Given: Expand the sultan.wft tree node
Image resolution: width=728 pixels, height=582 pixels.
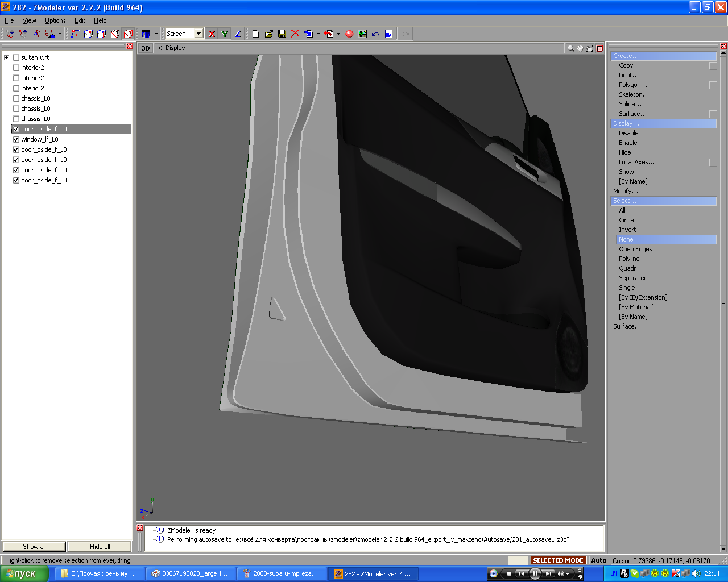Looking at the screenshot, I should tap(7, 57).
